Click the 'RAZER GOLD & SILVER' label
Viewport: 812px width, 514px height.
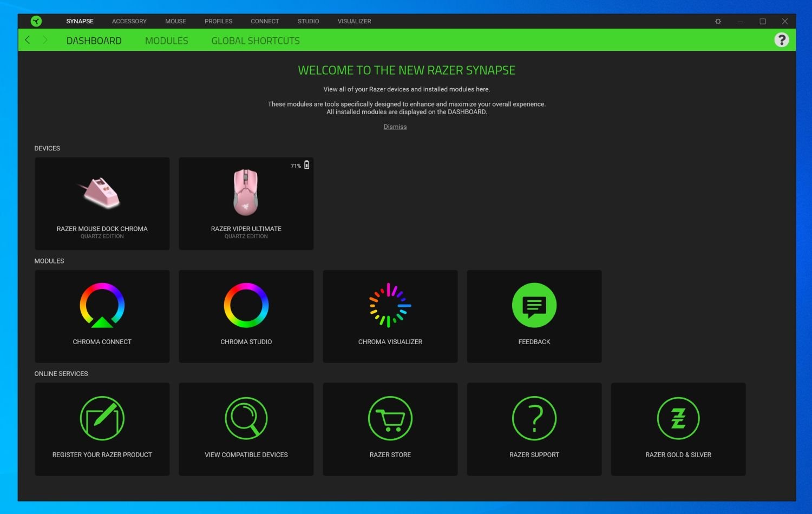[x=678, y=455]
